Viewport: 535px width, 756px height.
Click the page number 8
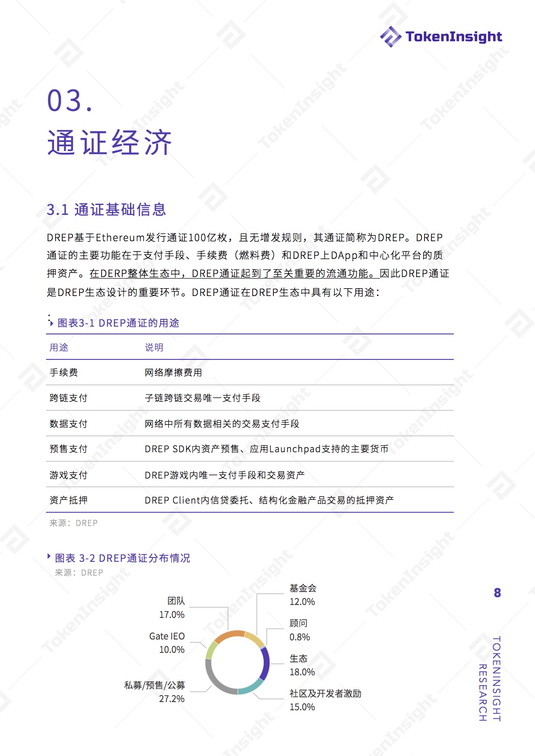(497, 593)
